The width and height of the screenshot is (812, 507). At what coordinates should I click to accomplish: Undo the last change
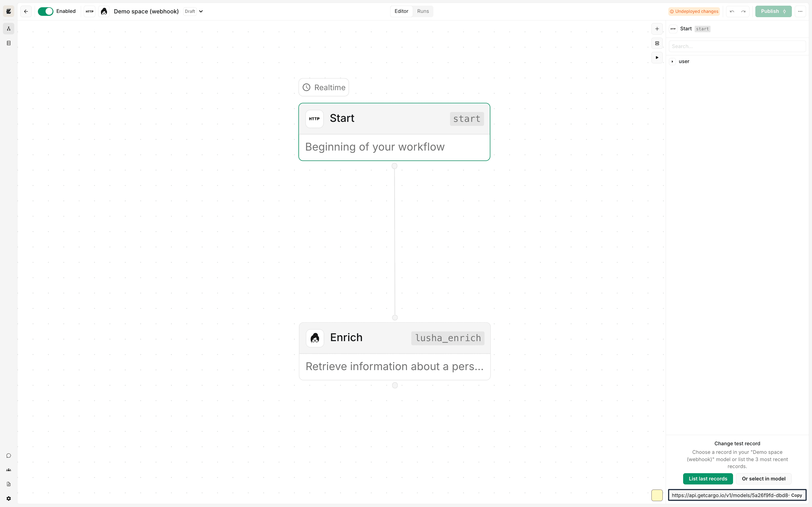(x=732, y=11)
